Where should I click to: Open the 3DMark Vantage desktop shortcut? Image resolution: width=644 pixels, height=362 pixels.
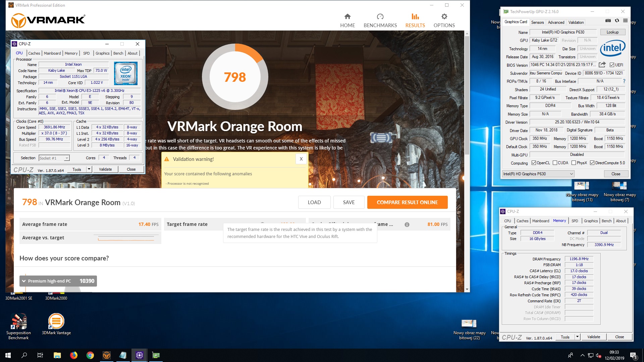tap(56, 324)
